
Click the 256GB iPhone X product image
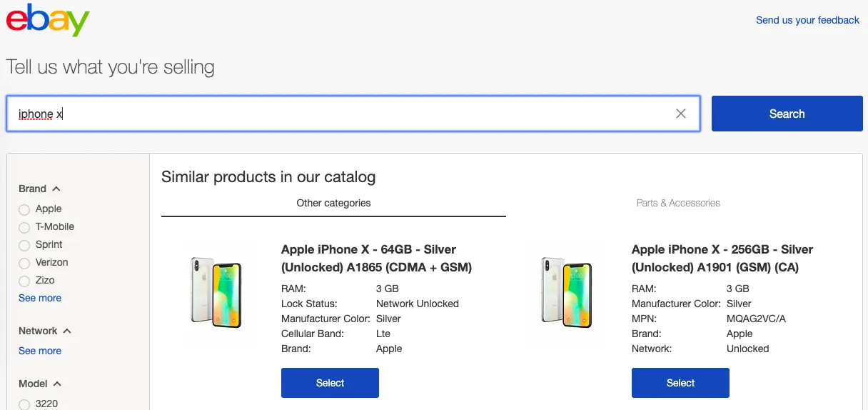click(x=567, y=293)
